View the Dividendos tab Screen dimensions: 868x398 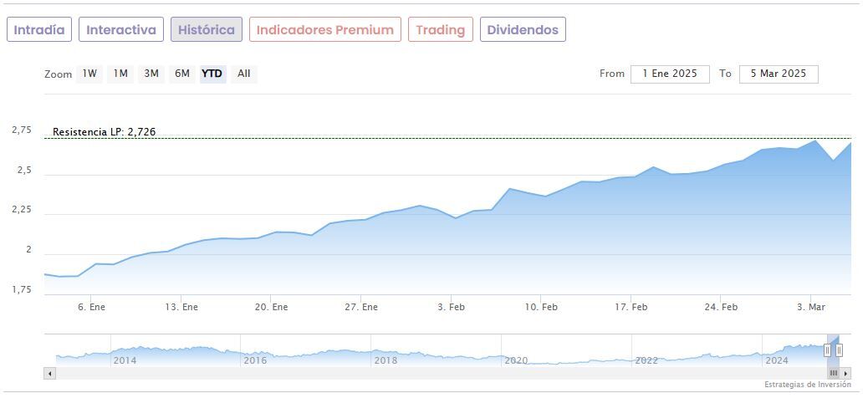point(523,30)
